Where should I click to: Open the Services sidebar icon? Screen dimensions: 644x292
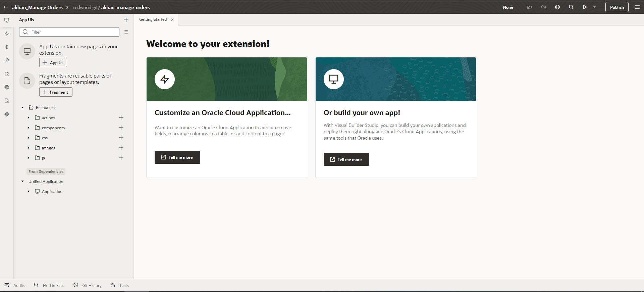7,47
